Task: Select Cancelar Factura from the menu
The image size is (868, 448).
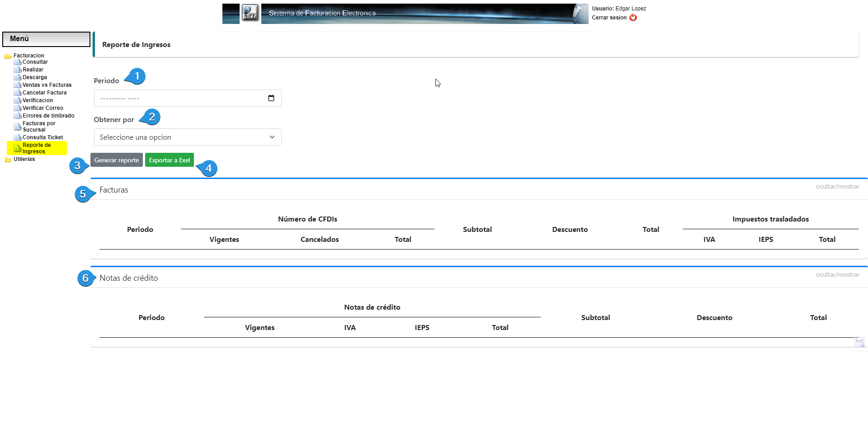Action: [44, 93]
